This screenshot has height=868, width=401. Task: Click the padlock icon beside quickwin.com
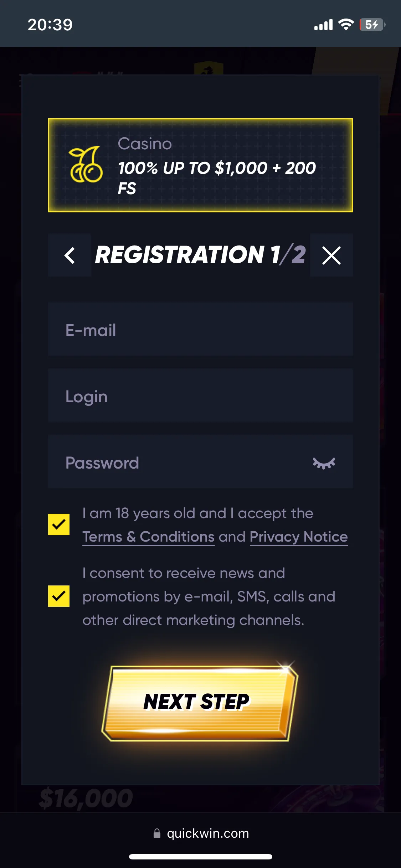[157, 833]
